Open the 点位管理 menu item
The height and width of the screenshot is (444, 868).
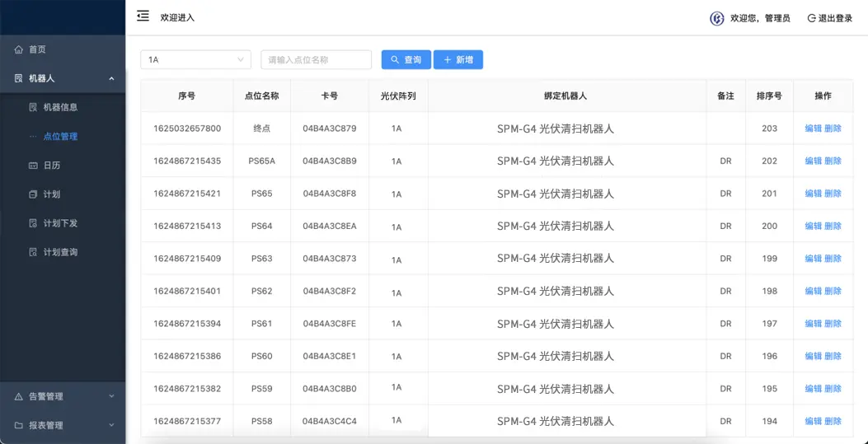click(x=60, y=137)
